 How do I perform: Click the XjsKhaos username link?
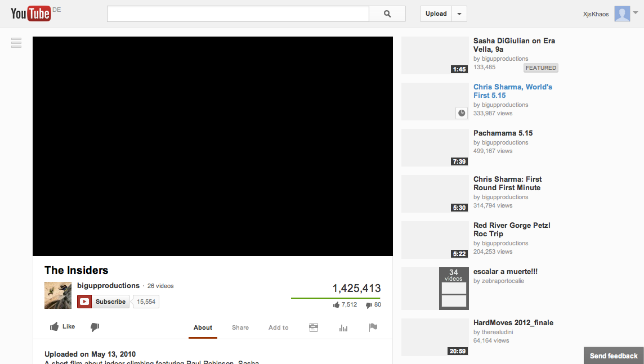point(596,15)
